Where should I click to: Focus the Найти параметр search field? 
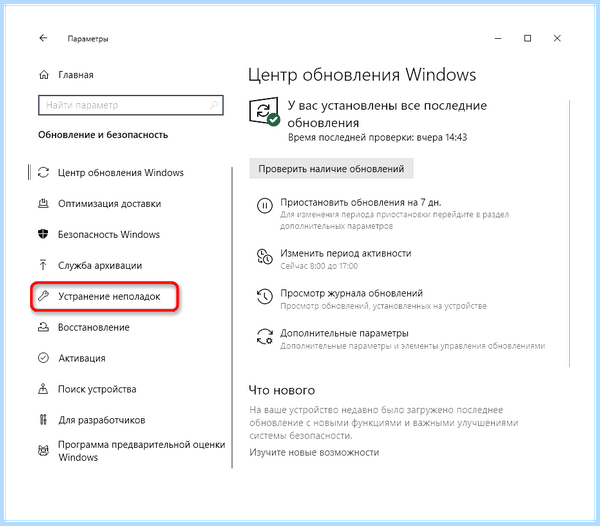click(130, 105)
